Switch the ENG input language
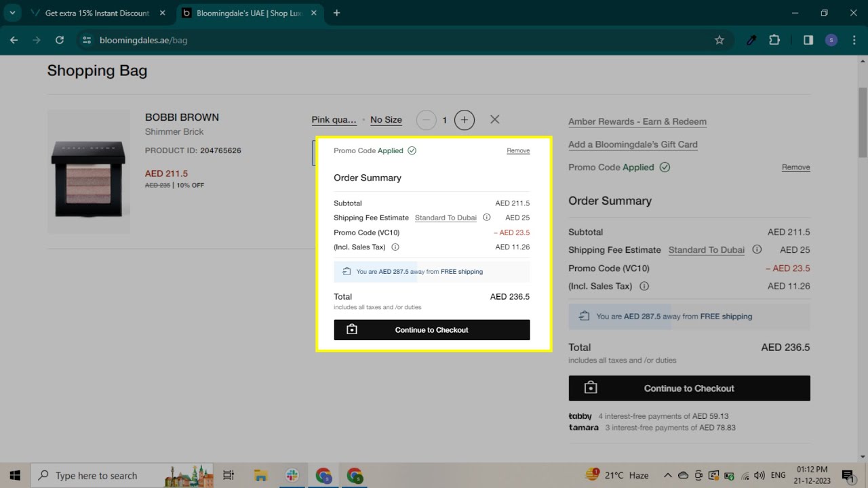Screen dimensions: 868x488 click(778, 476)
